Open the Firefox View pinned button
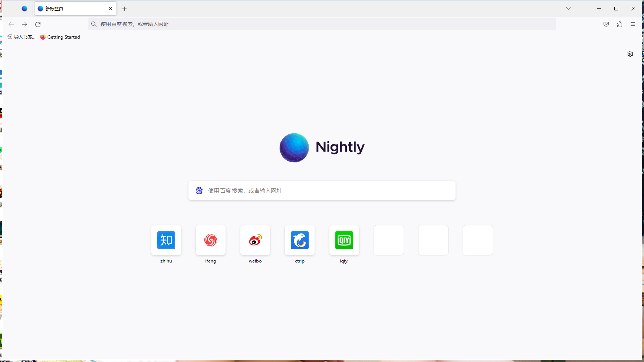The image size is (644, 362). 24,9
